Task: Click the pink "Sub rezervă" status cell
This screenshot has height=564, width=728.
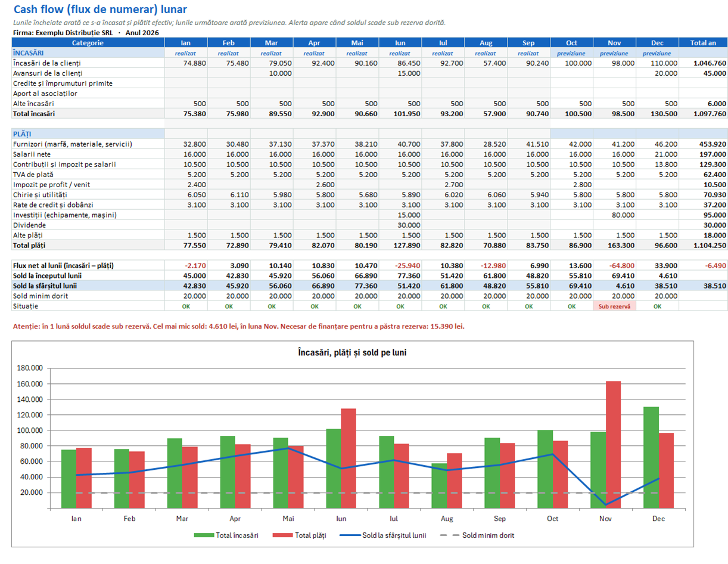Action: pos(614,306)
